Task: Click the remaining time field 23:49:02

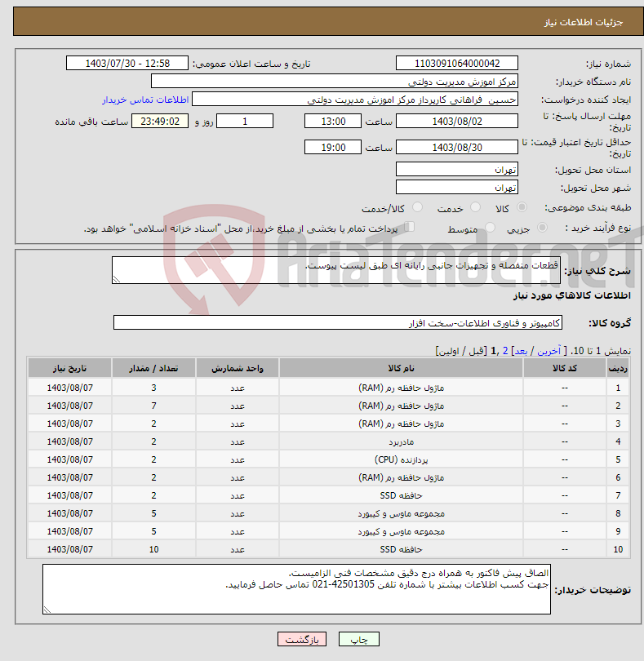Action: point(160,122)
